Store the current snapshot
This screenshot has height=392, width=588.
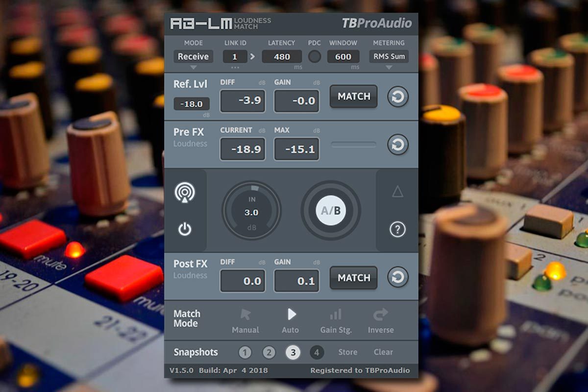(348, 352)
